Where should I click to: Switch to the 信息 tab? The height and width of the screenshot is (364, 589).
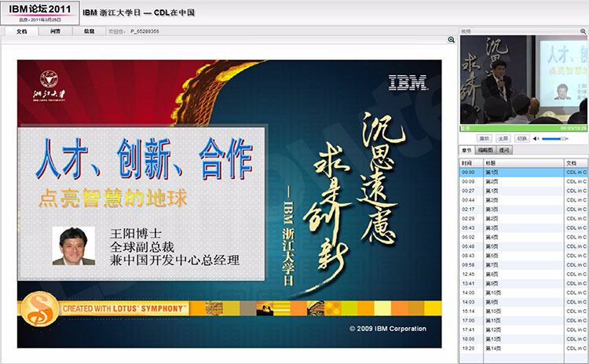[89, 31]
